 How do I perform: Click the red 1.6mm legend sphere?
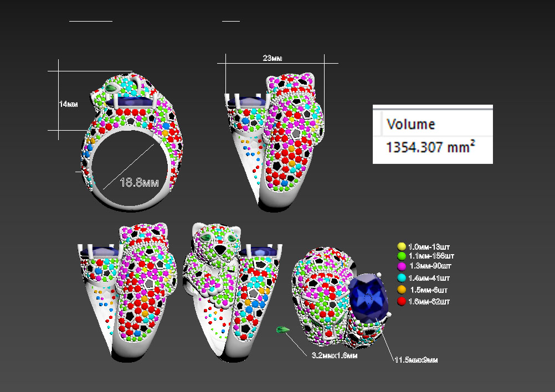pos(402,301)
